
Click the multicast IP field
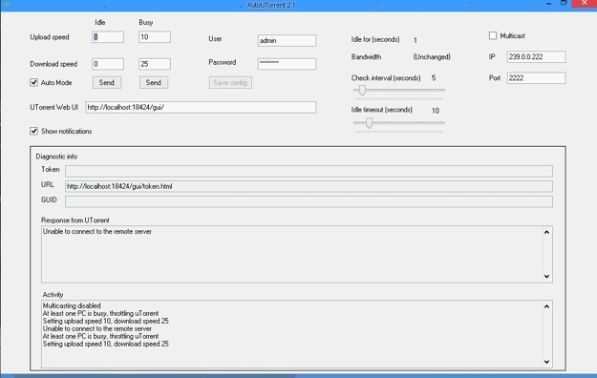point(536,57)
